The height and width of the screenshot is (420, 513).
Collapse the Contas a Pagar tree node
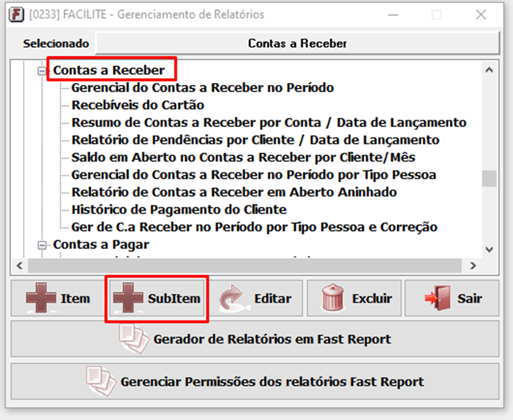(42, 245)
